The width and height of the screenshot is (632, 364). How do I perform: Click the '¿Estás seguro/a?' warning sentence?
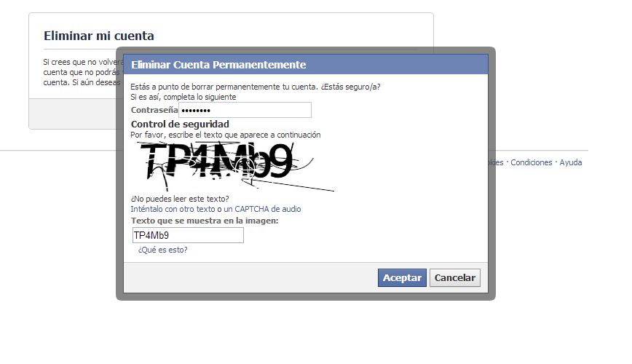351,87
